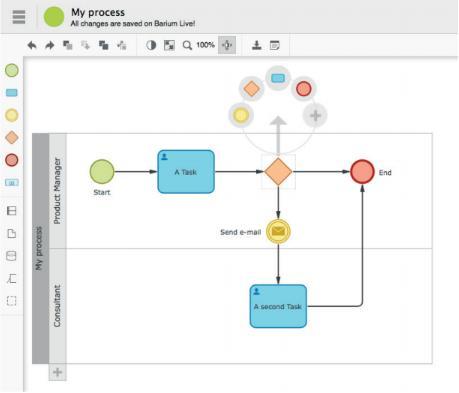Viewport: 459px width, 393px height.
Task: Choose the task option in the radial menu
Action: [278, 78]
